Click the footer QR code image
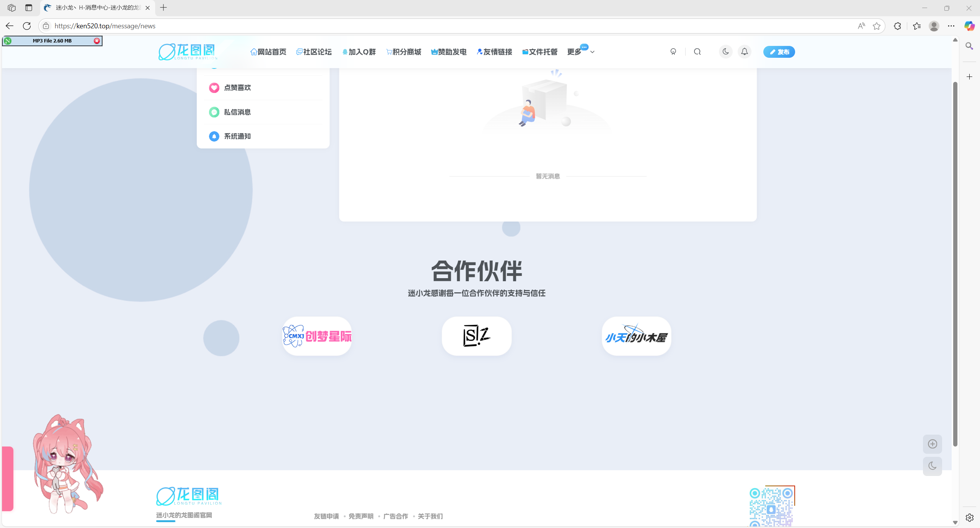 point(771,507)
